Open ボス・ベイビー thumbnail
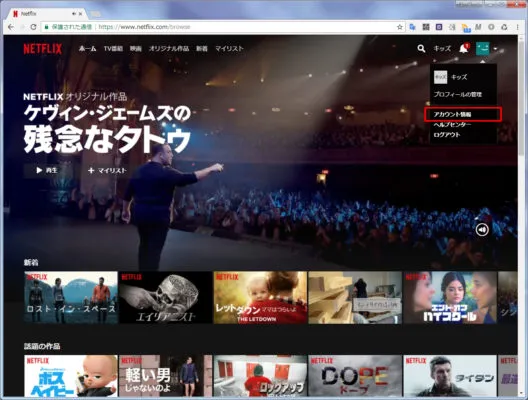This screenshot has width=528, height=400. pyautogui.click(x=71, y=376)
